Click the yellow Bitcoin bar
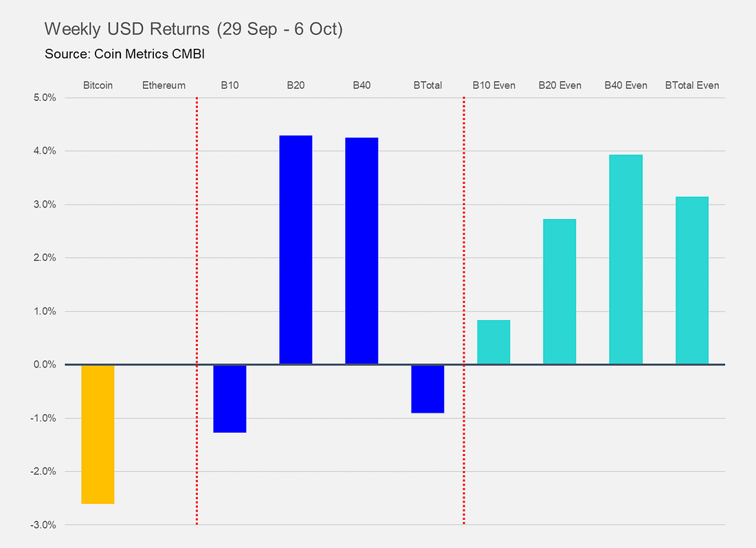This screenshot has width=756, height=548. click(x=98, y=435)
